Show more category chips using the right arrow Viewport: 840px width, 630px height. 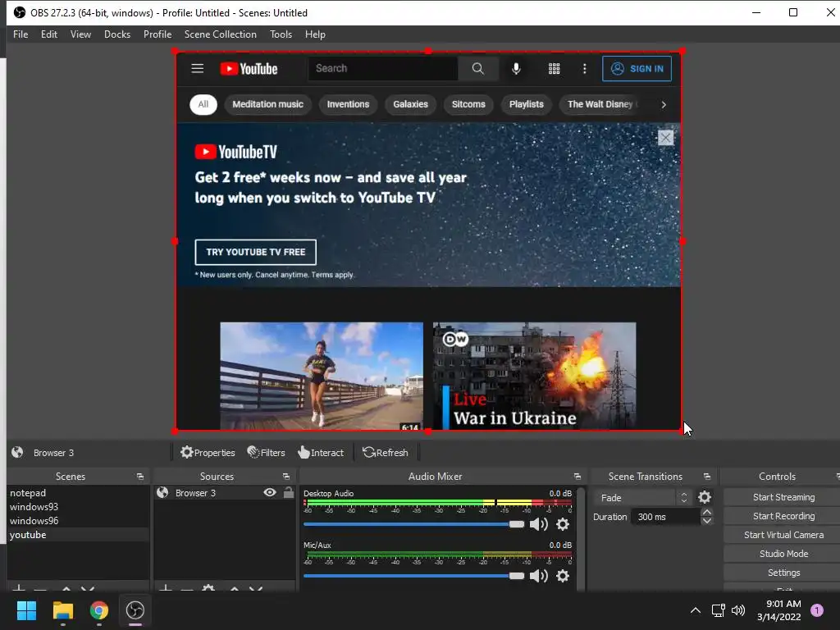coord(663,104)
